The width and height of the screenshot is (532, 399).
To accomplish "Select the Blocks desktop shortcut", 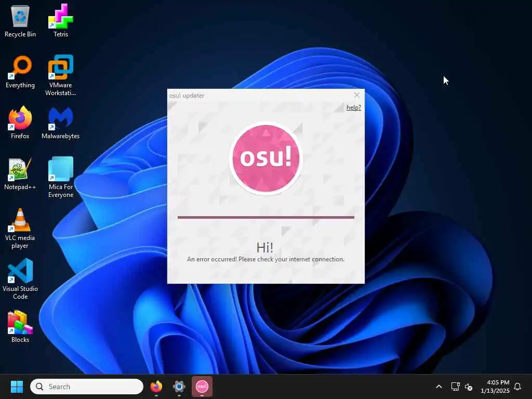I will tap(20, 326).
